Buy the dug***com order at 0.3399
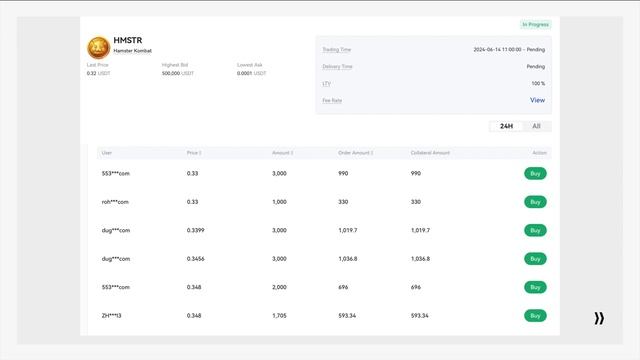 coord(535,230)
